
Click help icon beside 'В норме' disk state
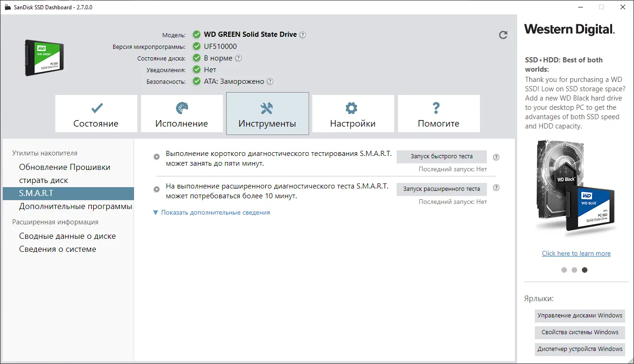pos(238,58)
